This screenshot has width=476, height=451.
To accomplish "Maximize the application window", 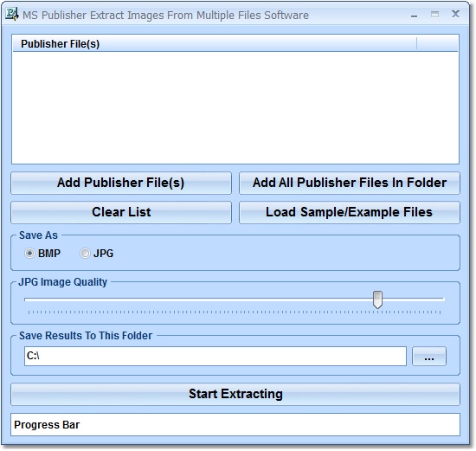I will [x=434, y=14].
